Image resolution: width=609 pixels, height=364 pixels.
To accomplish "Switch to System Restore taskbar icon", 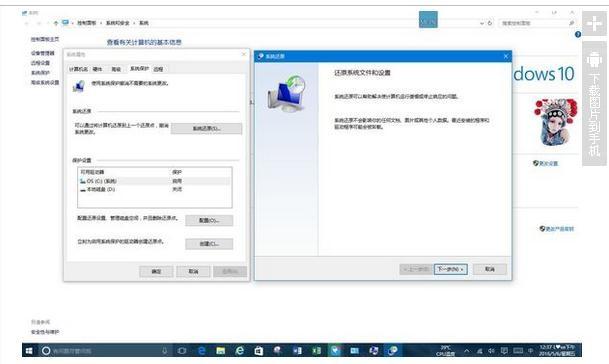I will point(392,351).
